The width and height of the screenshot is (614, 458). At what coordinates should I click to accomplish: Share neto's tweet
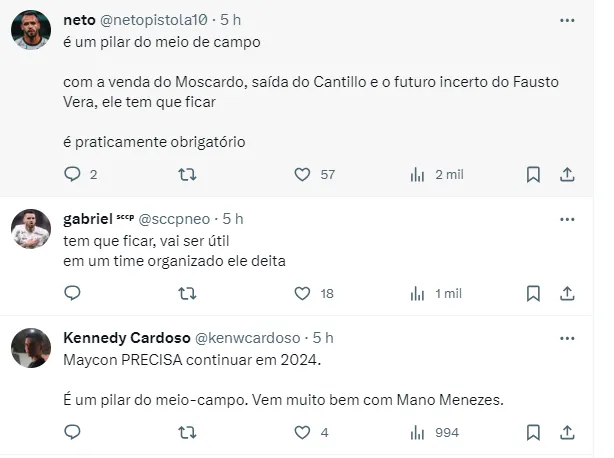point(567,174)
